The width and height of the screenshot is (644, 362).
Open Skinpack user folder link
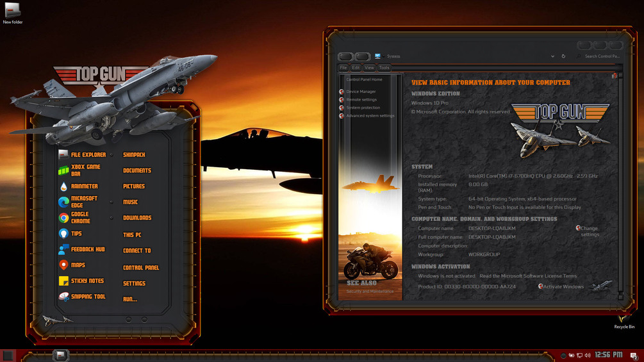[134, 155]
